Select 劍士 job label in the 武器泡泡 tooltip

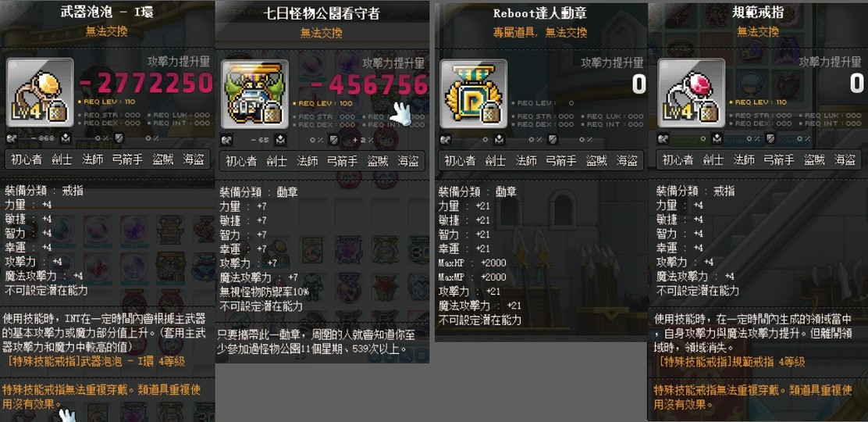[x=62, y=159]
